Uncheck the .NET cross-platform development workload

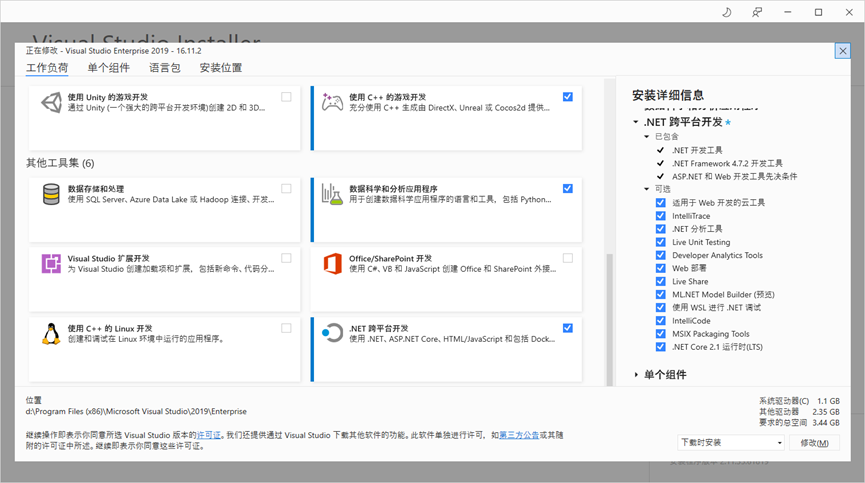tap(568, 328)
